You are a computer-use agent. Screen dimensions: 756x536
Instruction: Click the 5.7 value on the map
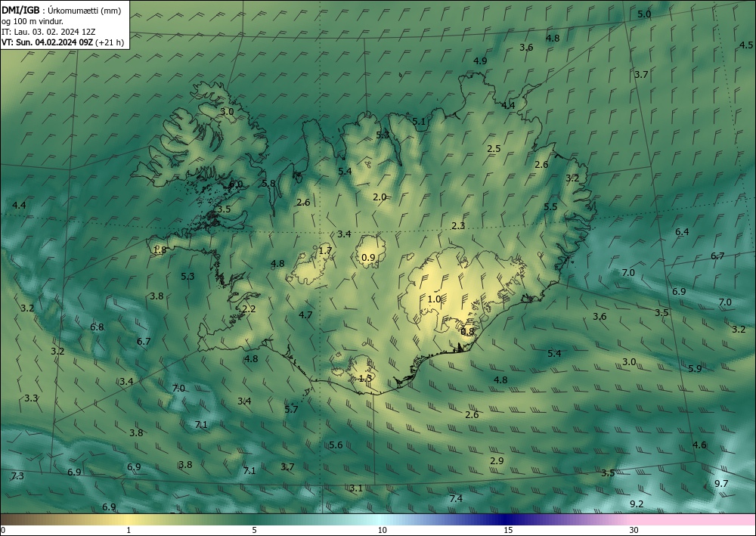291,409
